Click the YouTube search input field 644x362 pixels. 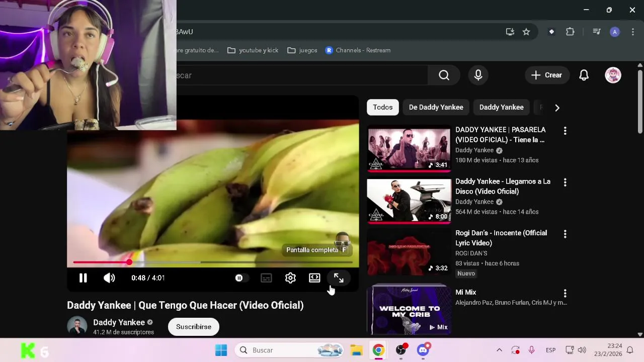302,75
